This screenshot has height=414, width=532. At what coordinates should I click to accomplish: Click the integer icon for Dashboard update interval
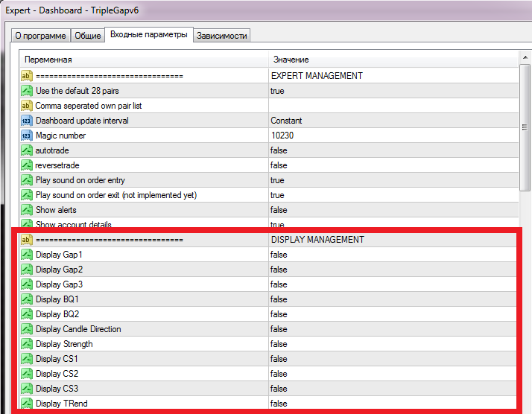coord(27,121)
